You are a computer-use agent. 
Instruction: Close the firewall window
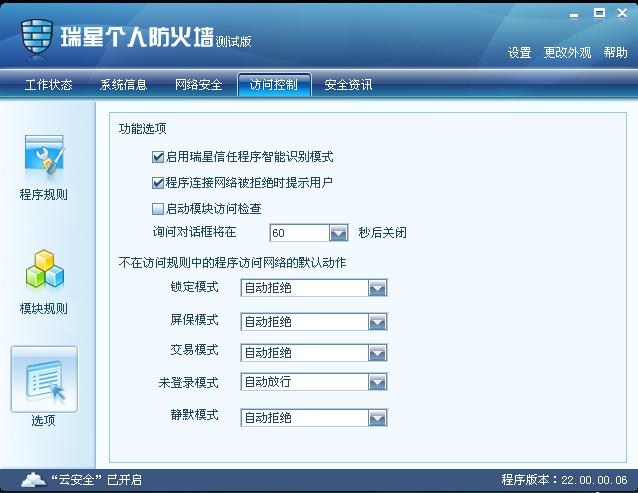coord(622,13)
